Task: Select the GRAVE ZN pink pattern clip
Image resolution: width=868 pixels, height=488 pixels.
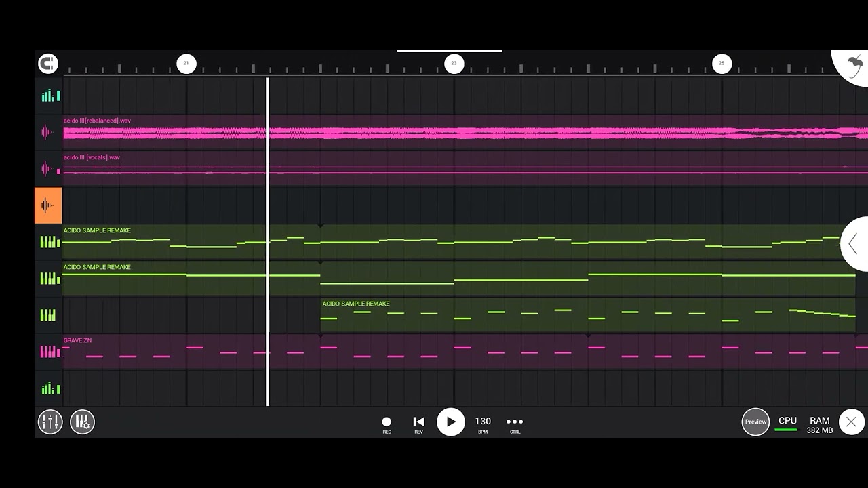Action: 465,352
